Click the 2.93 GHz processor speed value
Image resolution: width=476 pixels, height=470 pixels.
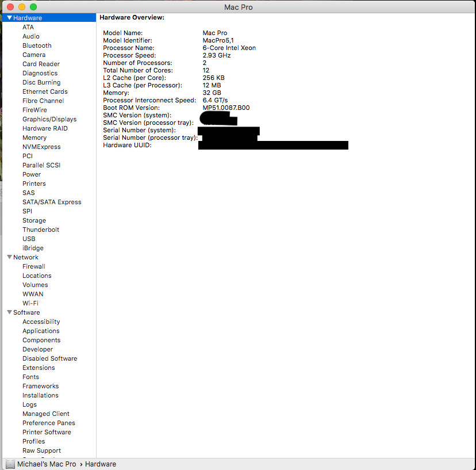pyautogui.click(x=217, y=55)
